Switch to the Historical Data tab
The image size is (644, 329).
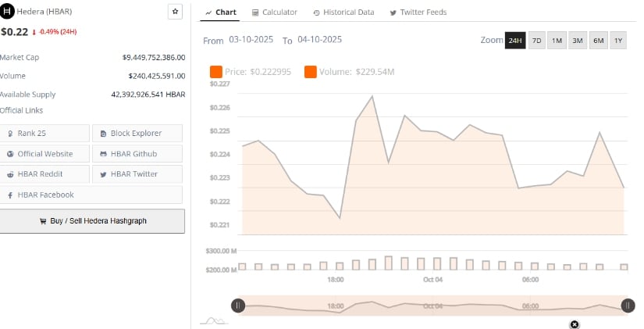pos(343,13)
